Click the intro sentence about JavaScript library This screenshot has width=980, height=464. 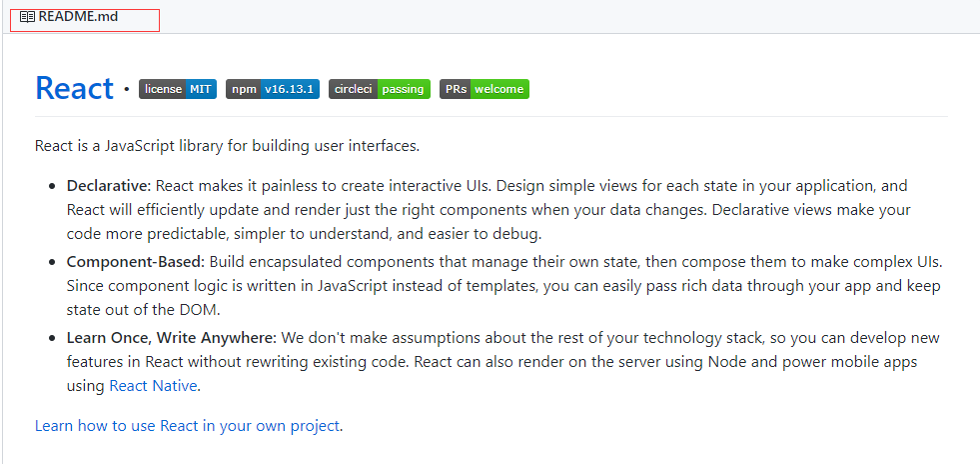click(227, 146)
